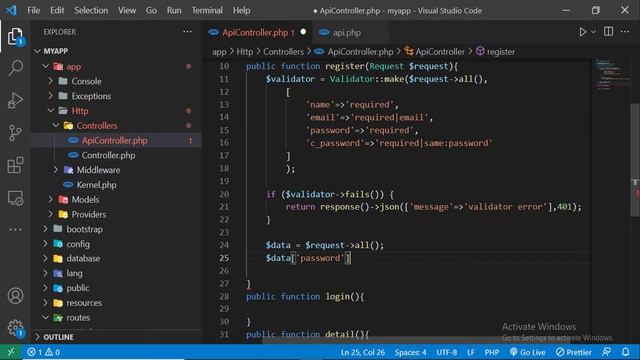
Task: Expand the public folder
Action: (46, 288)
